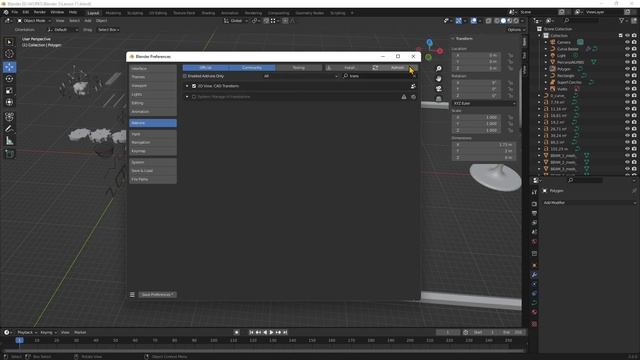This screenshot has height=360, width=640.
Task: Hide the Camera object in the outliner
Action: coord(627,42)
